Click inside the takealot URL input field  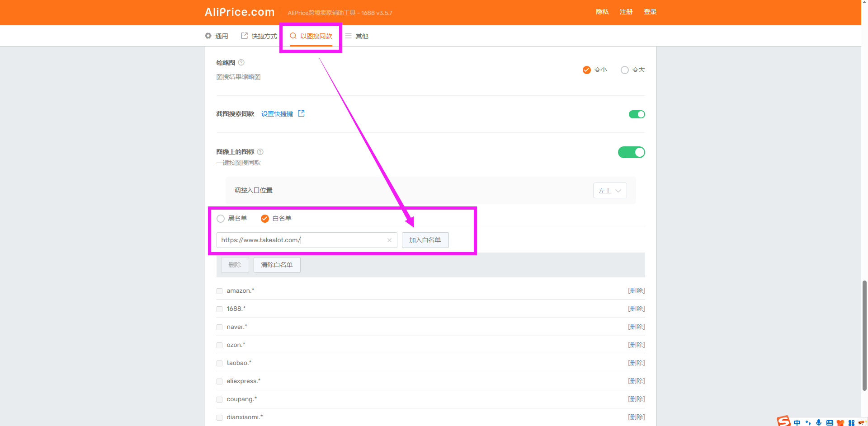point(298,240)
